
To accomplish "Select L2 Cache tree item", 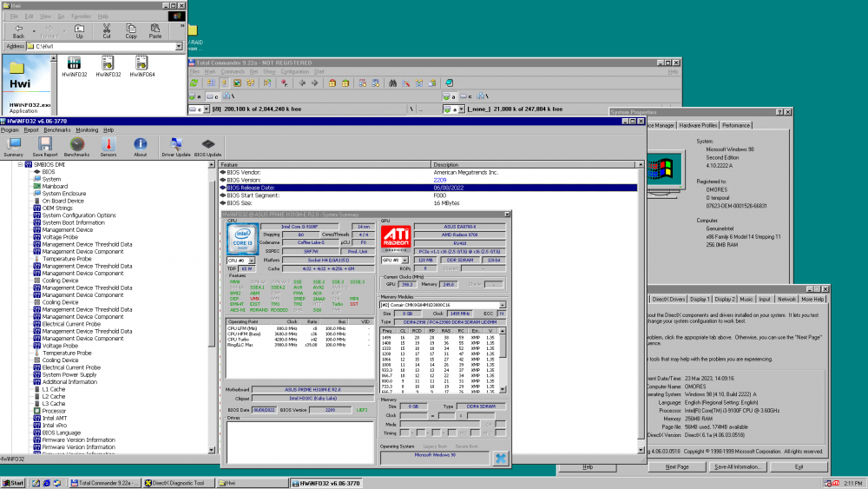I will pyautogui.click(x=54, y=397).
